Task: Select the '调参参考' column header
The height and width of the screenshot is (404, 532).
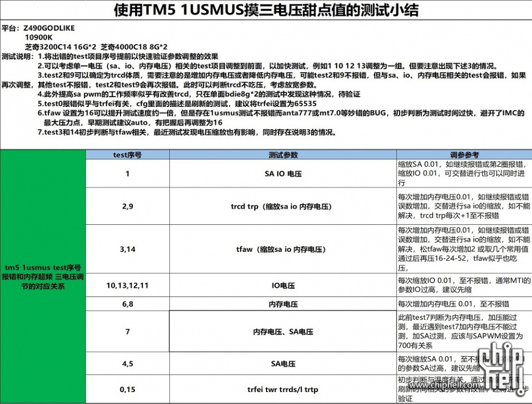Action: click(464, 155)
